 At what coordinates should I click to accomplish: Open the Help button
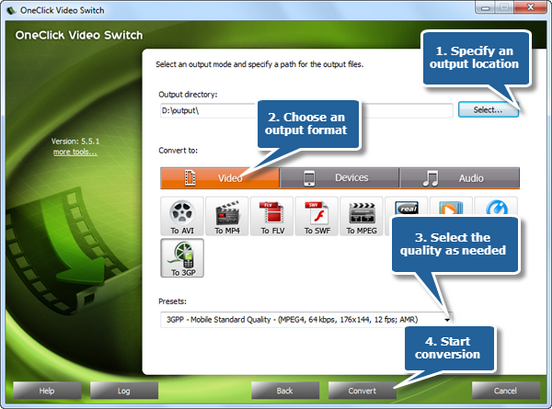[47, 391]
